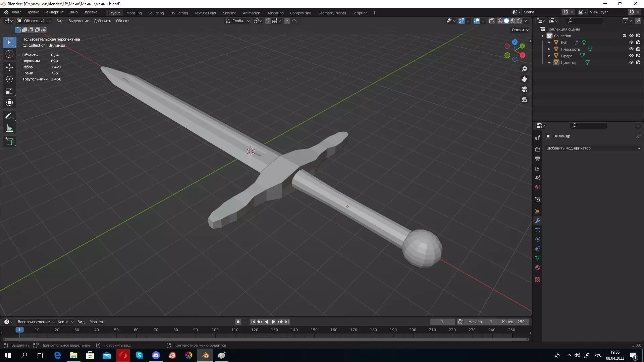Screen dimensions: 644x362
Task: Open the Physics properties tab
Action: pyautogui.click(x=538, y=239)
